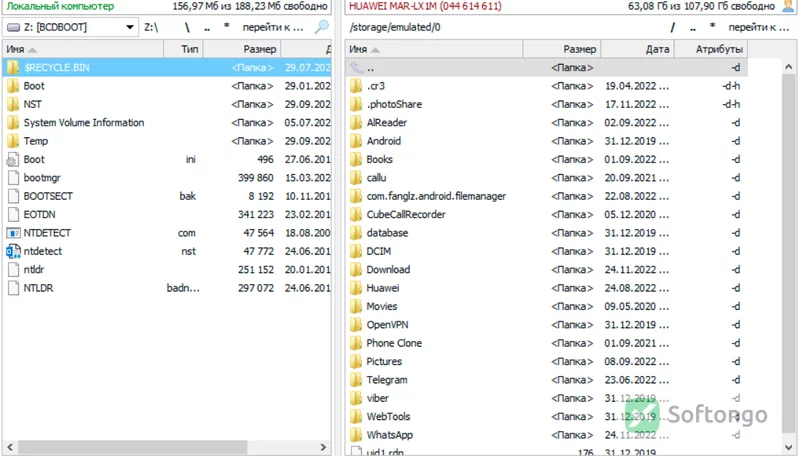Click the Размер column header in left panel
Image resolution: width=800 pixels, height=456 pixels.
tap(242, 49)
